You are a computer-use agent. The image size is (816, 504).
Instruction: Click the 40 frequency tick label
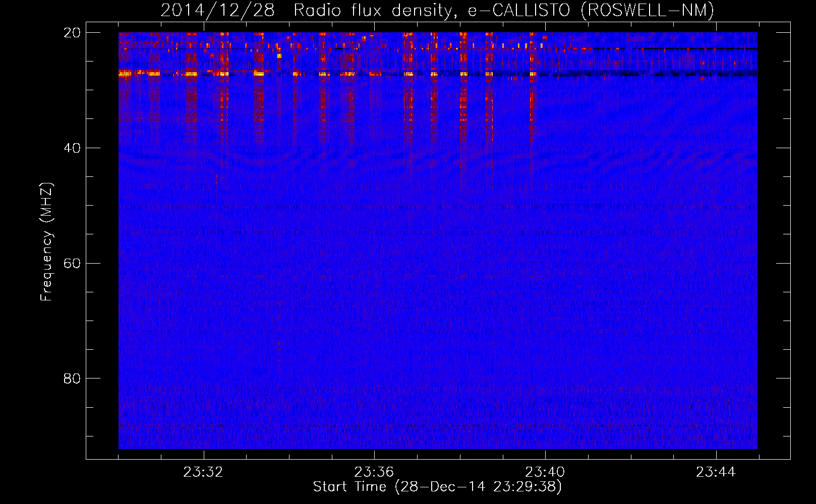click(x=72, y=148)
